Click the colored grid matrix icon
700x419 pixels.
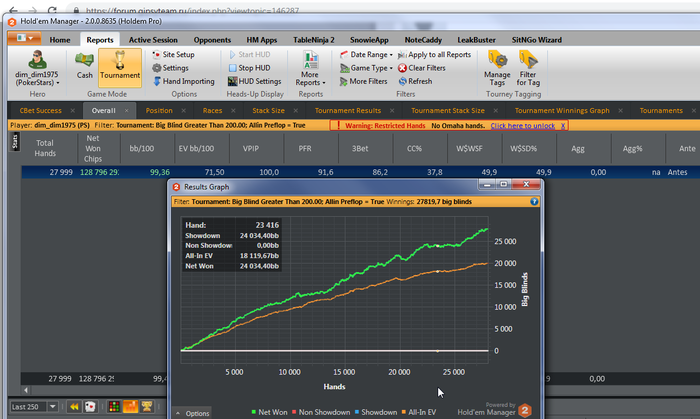pos(114,407)
